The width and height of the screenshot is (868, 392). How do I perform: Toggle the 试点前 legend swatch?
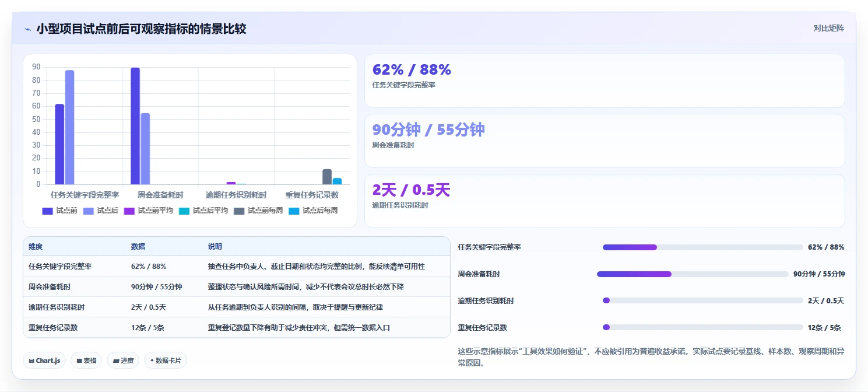pos(48,211)
